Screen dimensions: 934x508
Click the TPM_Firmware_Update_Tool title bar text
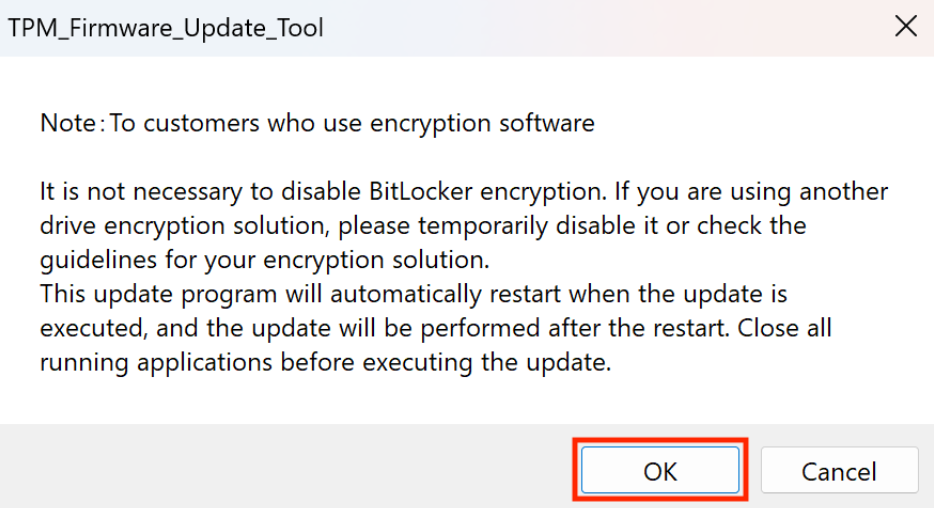(166, 28)
